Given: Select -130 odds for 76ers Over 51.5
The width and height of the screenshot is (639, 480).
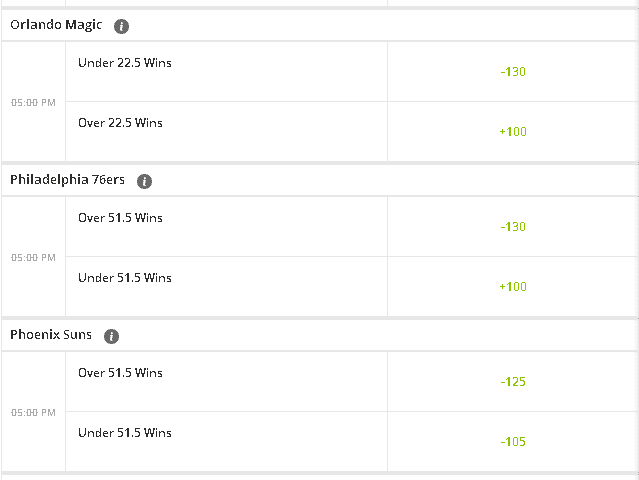Looking at the screenshot, I should pos(513,227).
